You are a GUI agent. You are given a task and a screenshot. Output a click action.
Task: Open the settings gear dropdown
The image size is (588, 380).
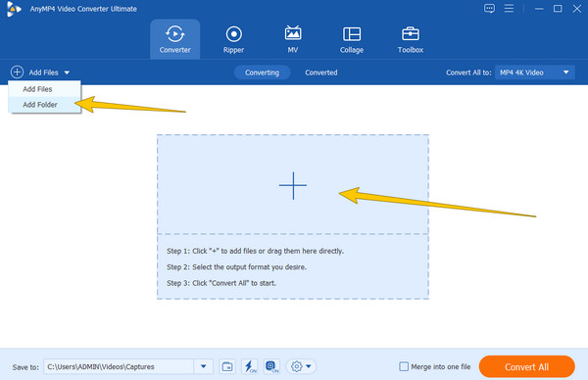point(301,366)
